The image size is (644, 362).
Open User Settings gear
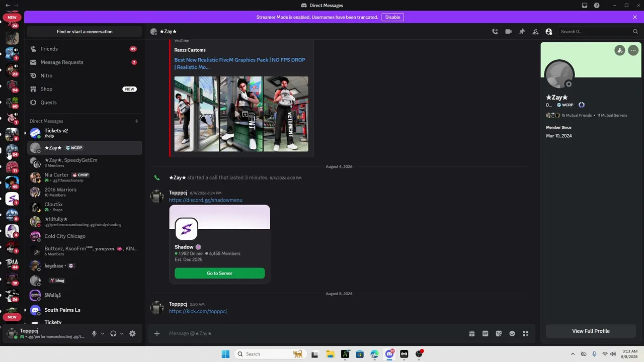[x=132, y=333]
